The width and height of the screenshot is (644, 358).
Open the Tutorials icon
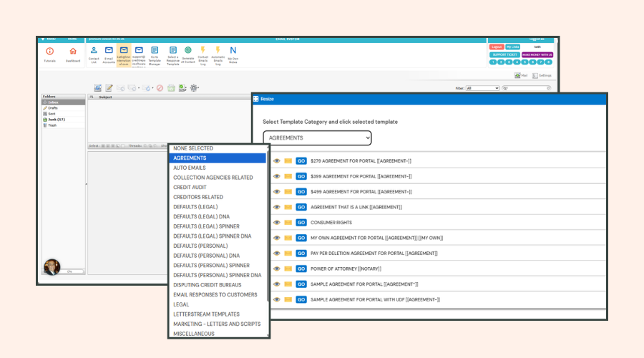(49, 52)
